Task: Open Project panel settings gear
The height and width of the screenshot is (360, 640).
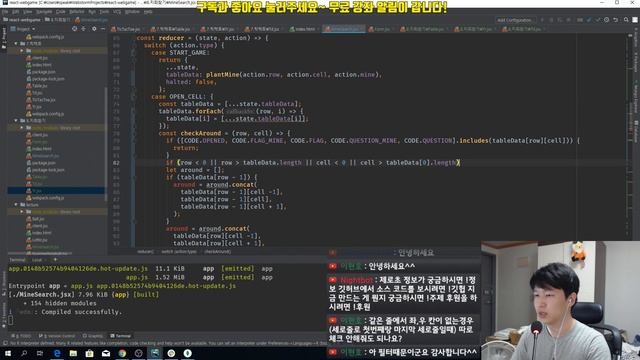Action: tap(94, 29)
